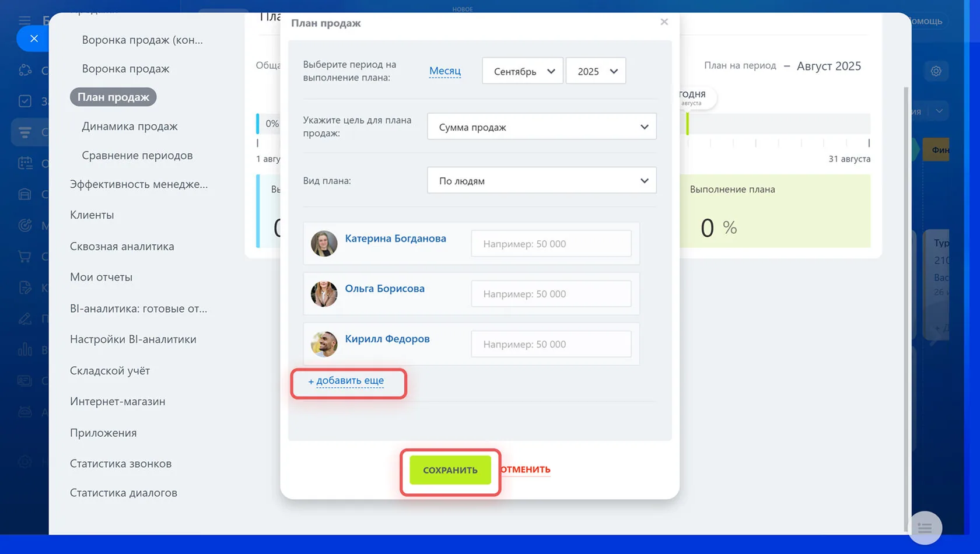Viewport: 980px width, 554px height.
Task: Open 'Мои отчеты' menu section
Action: pos(101,278)
